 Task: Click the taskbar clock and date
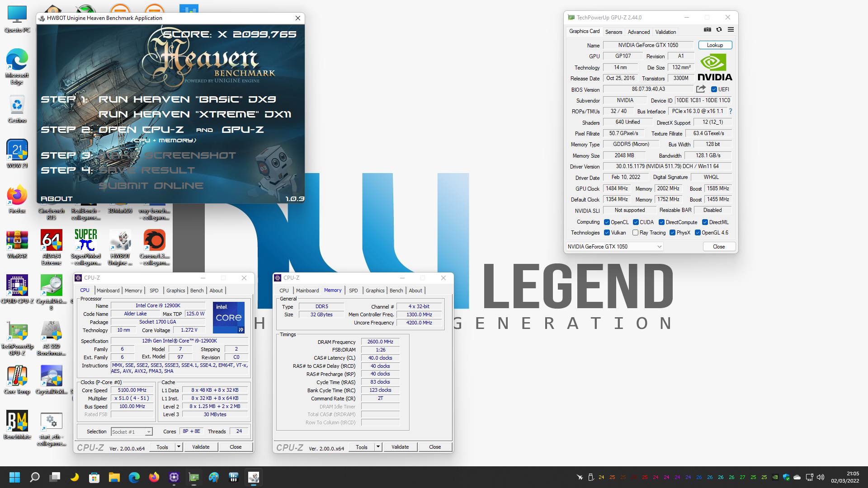[x=844, y=477]
